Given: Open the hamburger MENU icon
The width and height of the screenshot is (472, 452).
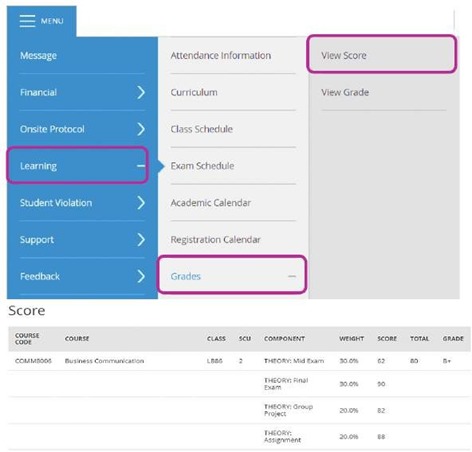Looking at the screenshot, I should [x=27, y=21].
